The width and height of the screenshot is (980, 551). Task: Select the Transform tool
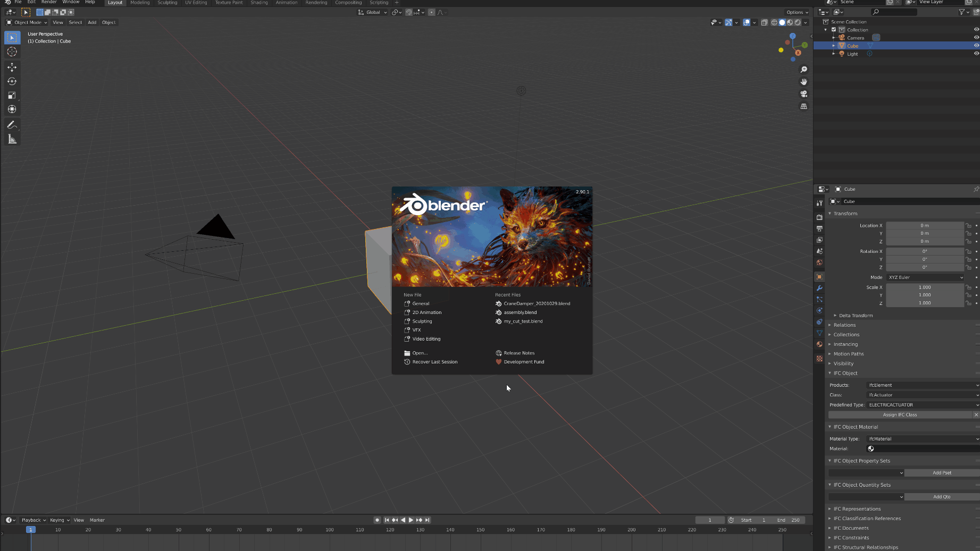pos(12,109)
